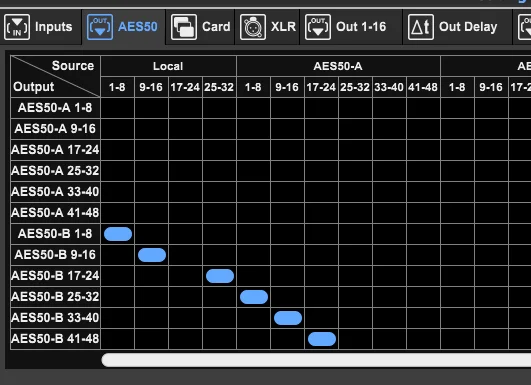
Task: Select the AES50 tab label
Action: (x=137, y=27)
